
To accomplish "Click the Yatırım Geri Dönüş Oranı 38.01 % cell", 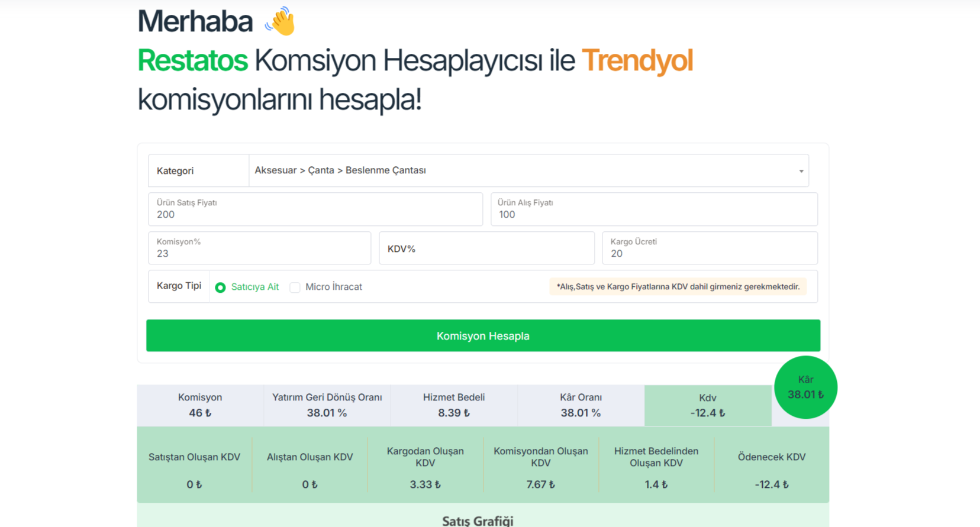I will coord(327,405).
